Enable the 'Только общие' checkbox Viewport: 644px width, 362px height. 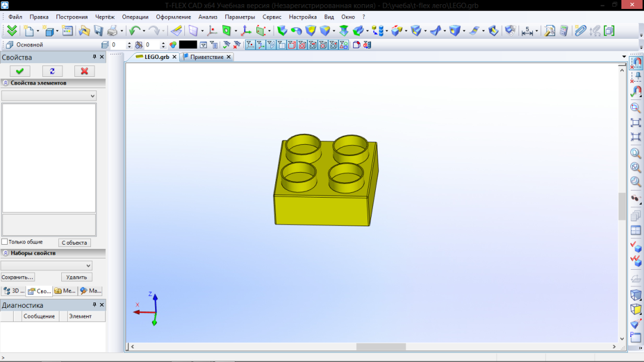click(5, 242)
